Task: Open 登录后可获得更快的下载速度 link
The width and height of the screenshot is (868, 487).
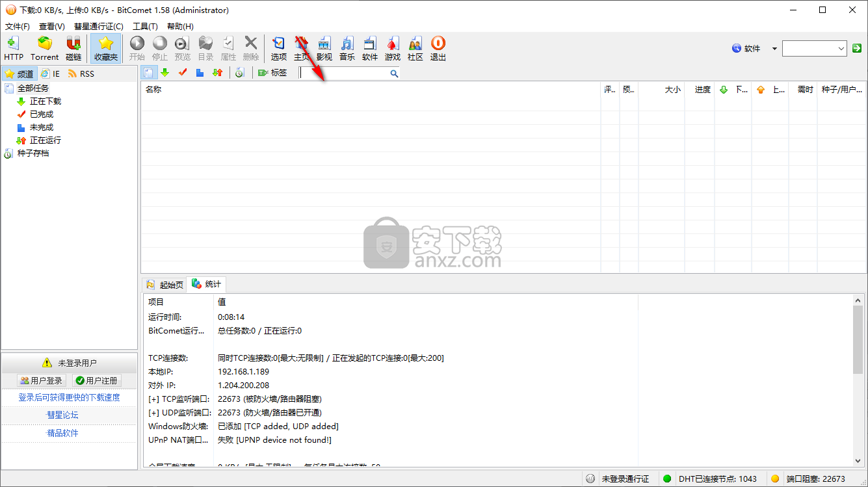Action: point(69,397)
